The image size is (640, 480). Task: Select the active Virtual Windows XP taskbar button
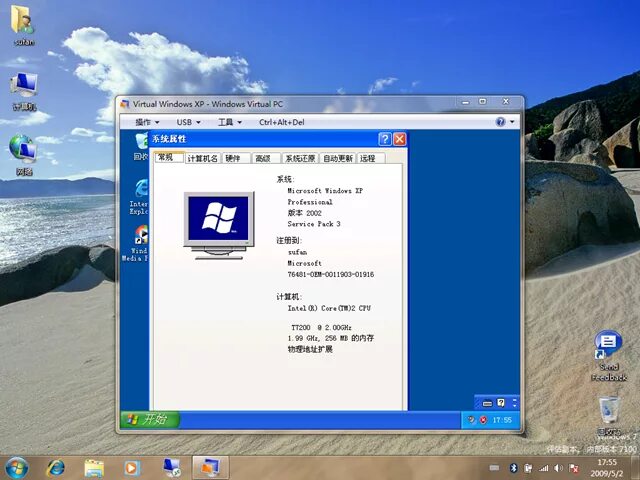(210, 467)
